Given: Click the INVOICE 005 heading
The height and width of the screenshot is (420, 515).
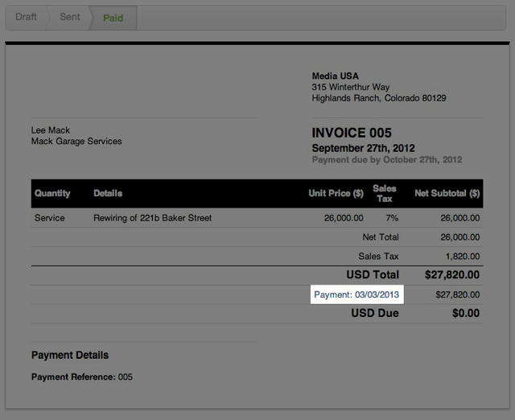Looking at the screenshot, I should click(352, 133).
